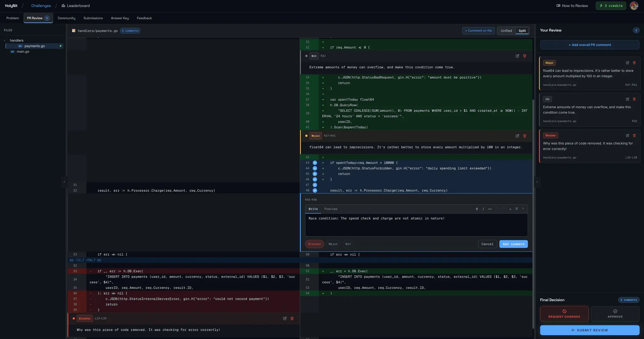Viewport: 644px width, 339px height.
Task: Select the Major severity pill
Action: pyautogui.click(x=333, y=244)
